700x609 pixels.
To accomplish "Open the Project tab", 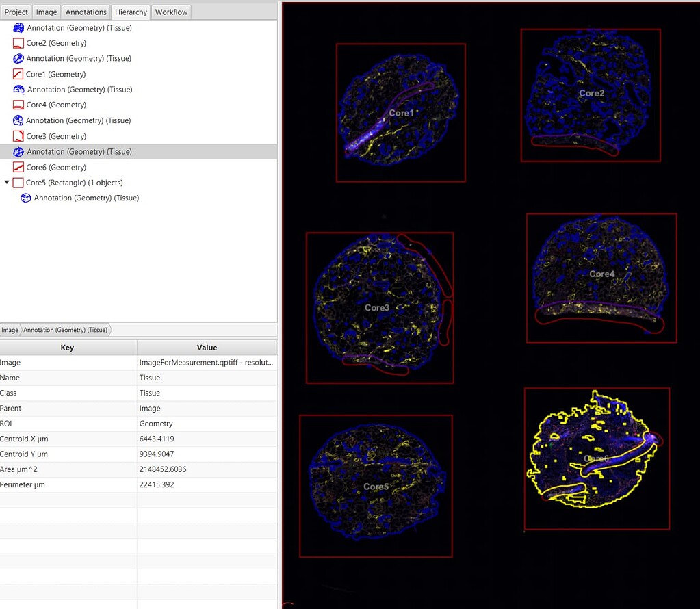I will 16,12.
